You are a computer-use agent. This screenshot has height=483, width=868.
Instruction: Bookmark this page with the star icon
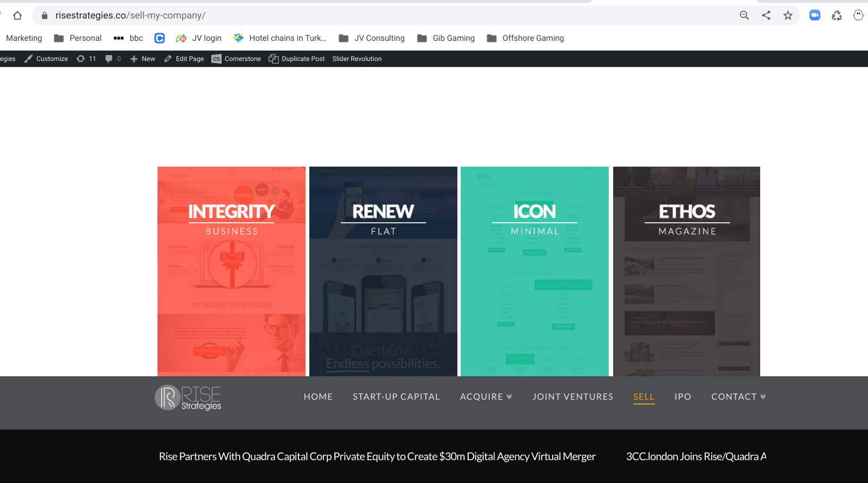(787, 15)
